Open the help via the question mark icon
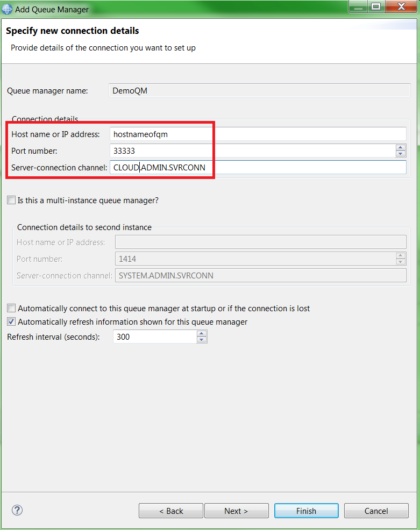The height and width of the screenshot is (530, 420). point(17,510)
